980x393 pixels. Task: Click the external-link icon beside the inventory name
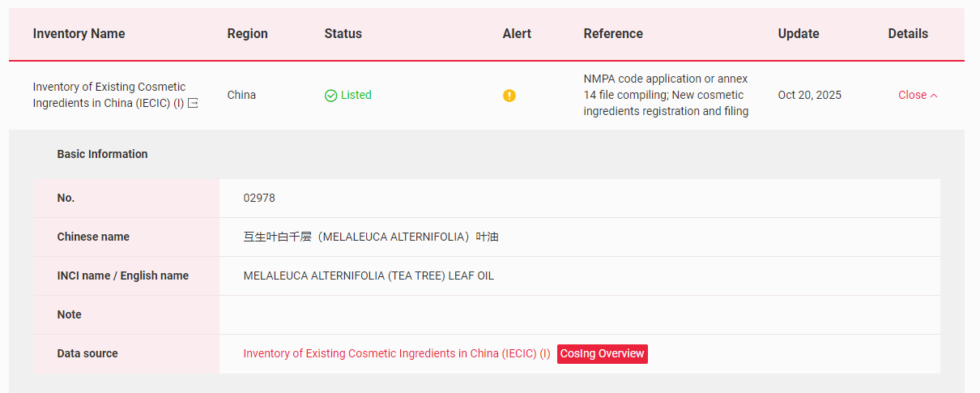point(193,104)
